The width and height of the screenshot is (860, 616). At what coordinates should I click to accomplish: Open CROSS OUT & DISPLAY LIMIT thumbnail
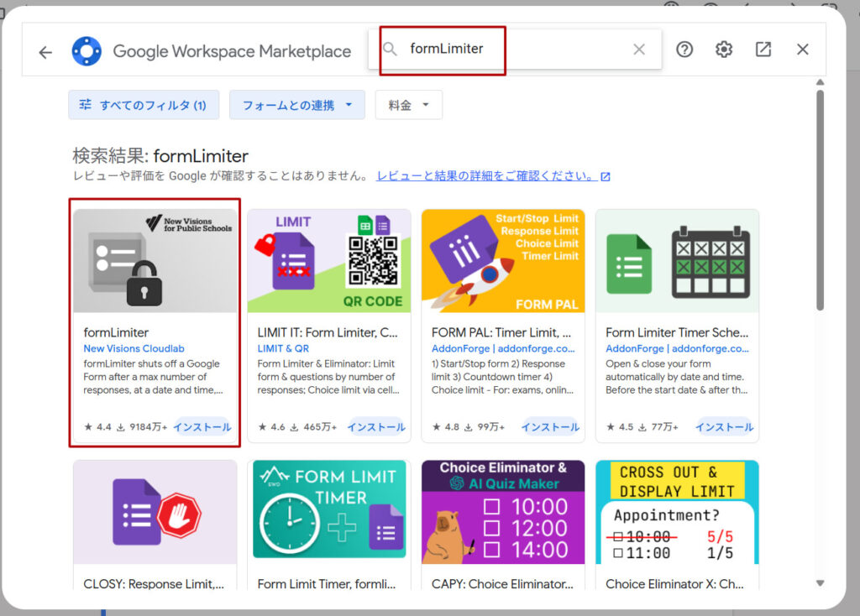coord(678,512)
